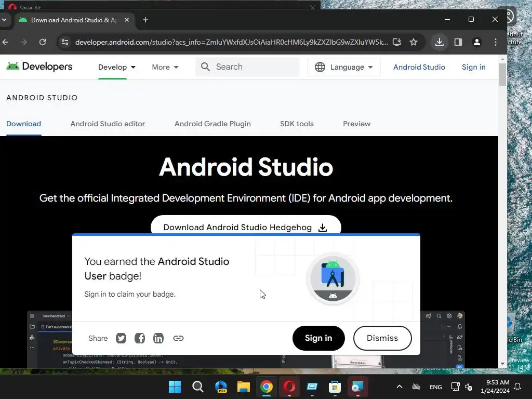Viewport: 532px width, 399px height.
Task: Open Opera browser from taskbar
Action: (289, 387)
